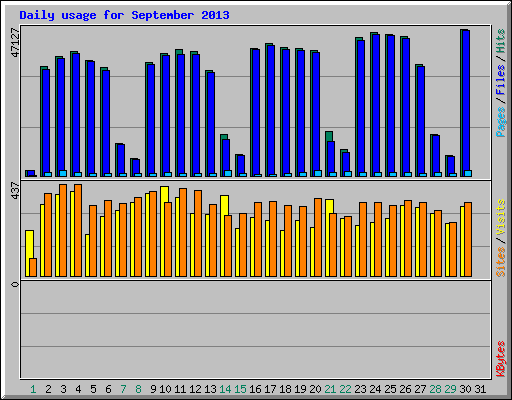Click day label 2 on the x-axis
The image size is (512, 400).
pyautogui.click(x=48, y=389)
